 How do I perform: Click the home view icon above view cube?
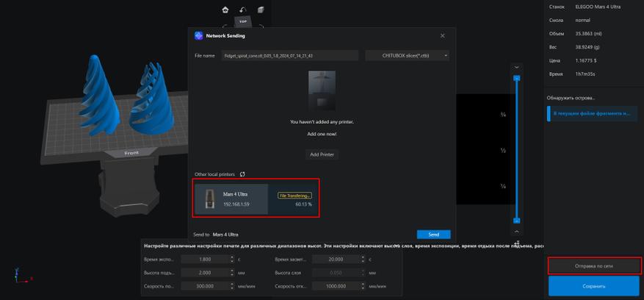pos(225,10)
